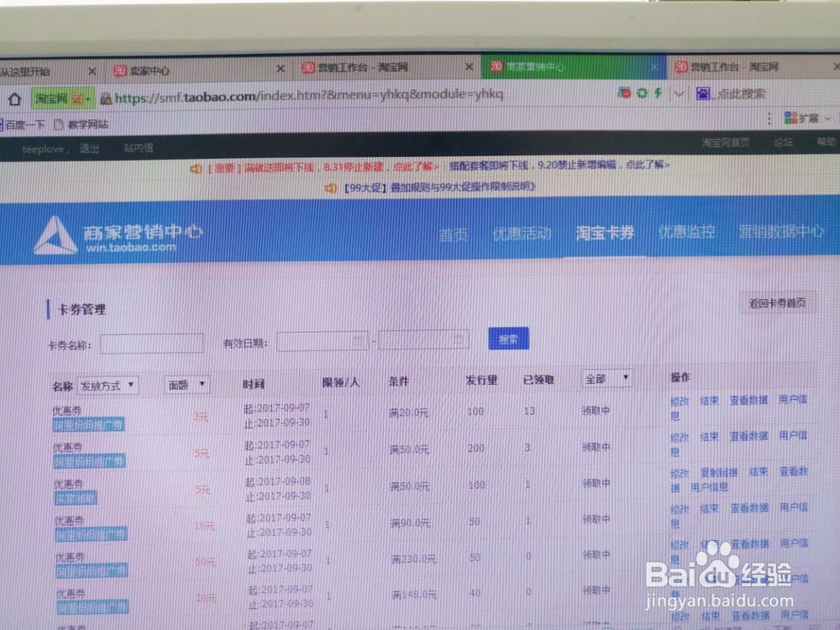Close the 从这里开始 tab
840x630 pixels.
(x=92, y=71)
